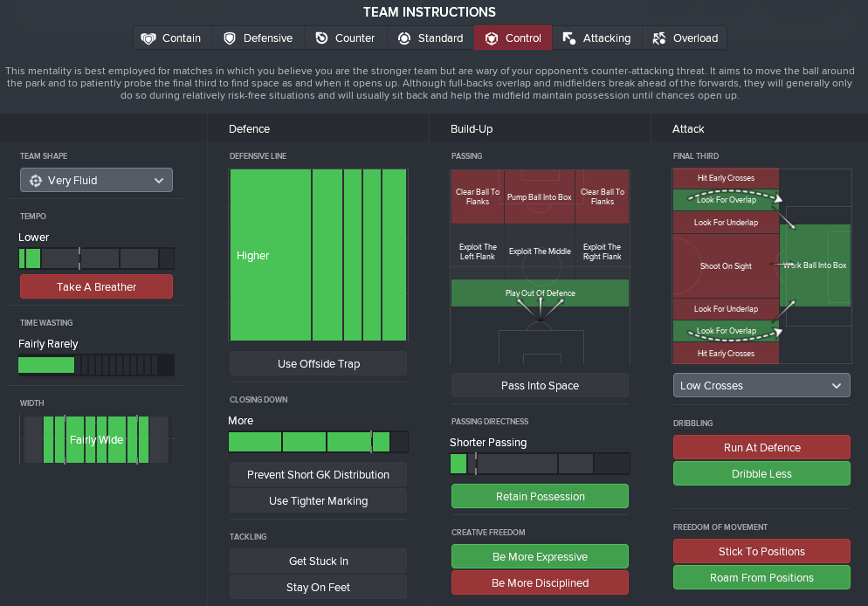Click the Defensive mentality shield icon
The width and height of the screenshot is (868, 606).
(230, 38)
